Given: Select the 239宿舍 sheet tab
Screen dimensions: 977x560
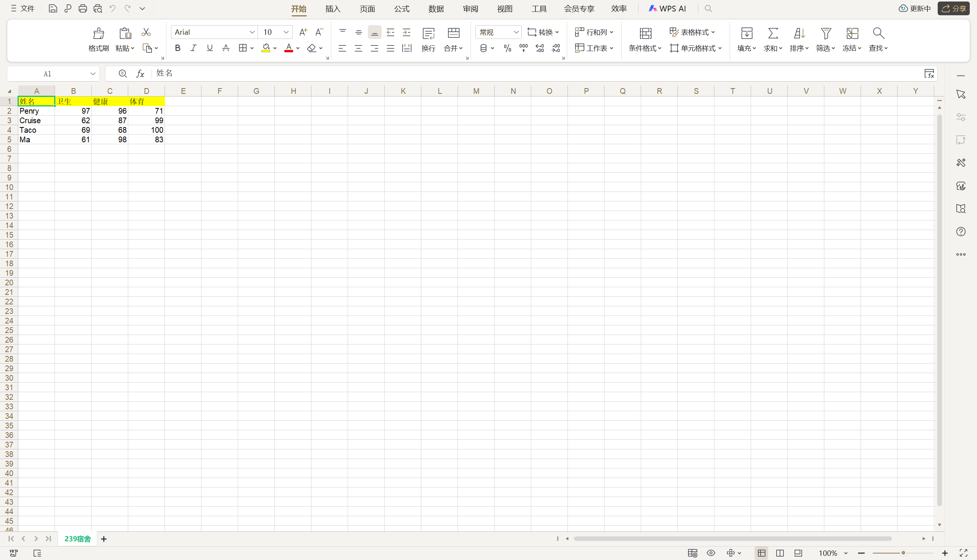Looking at the screenshot, I should click(x=77, y=539).
